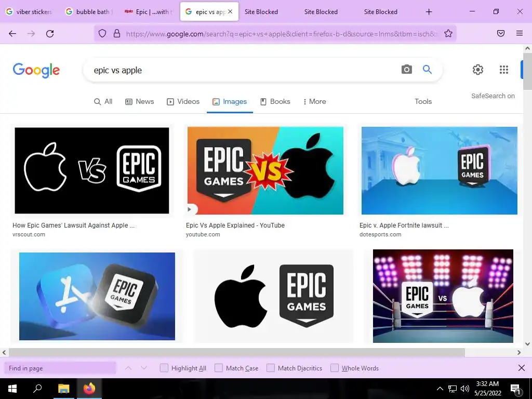Visit dotesports.com source link
This screenshot has height=399, width=532.
[380, 234]
